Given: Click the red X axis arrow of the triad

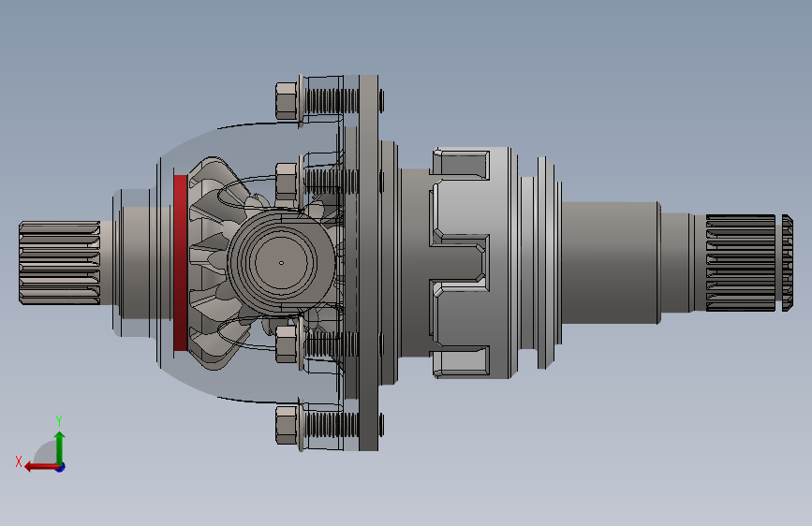Looking at the screenshot, I should point(41,467).
